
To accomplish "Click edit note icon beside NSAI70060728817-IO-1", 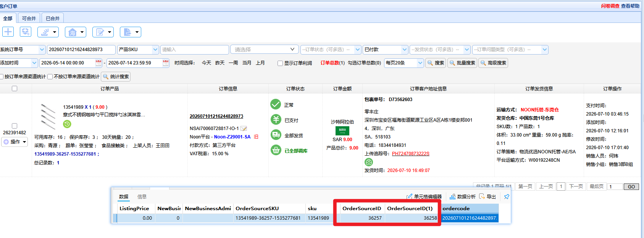I will tap(244, 129).
